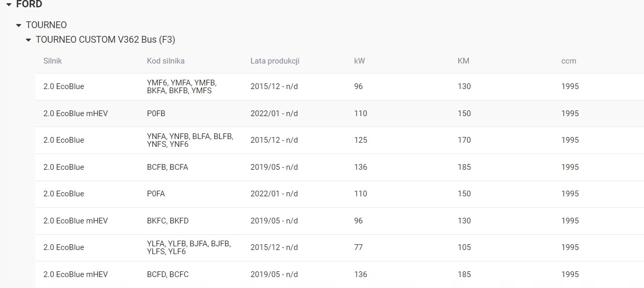Click the 77 kW value cell
Viewport: 644px width, 288px height.
tap(358, 247)
